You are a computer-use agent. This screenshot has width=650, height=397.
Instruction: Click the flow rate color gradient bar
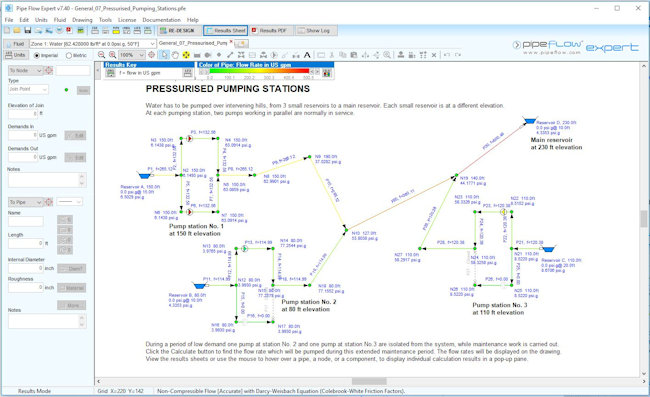point(260,71)
